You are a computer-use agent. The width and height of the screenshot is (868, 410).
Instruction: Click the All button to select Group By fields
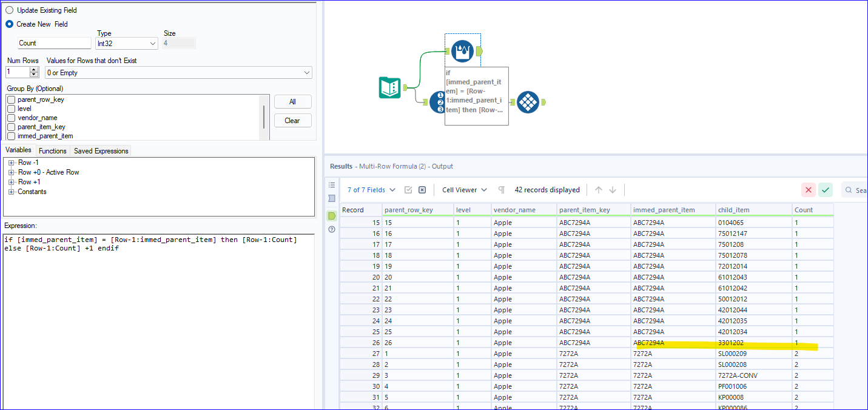click(292, 101)
